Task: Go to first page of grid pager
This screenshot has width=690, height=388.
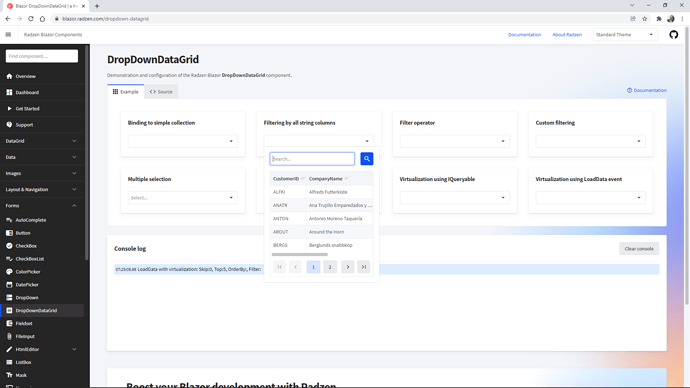Action: [x=279, y=267]
